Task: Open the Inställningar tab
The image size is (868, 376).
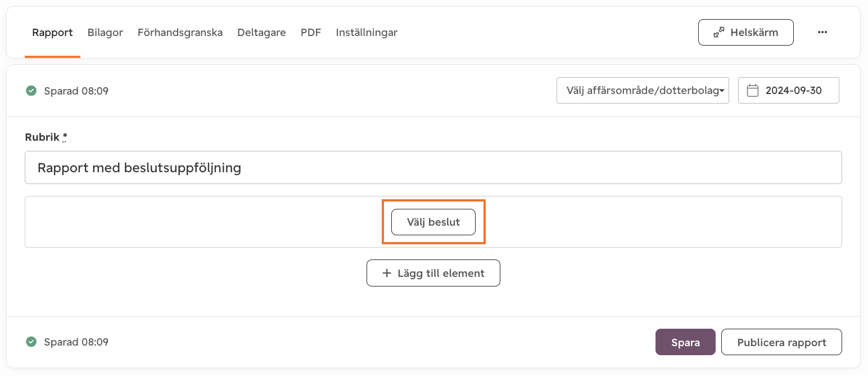Action: tap(367, 33)
